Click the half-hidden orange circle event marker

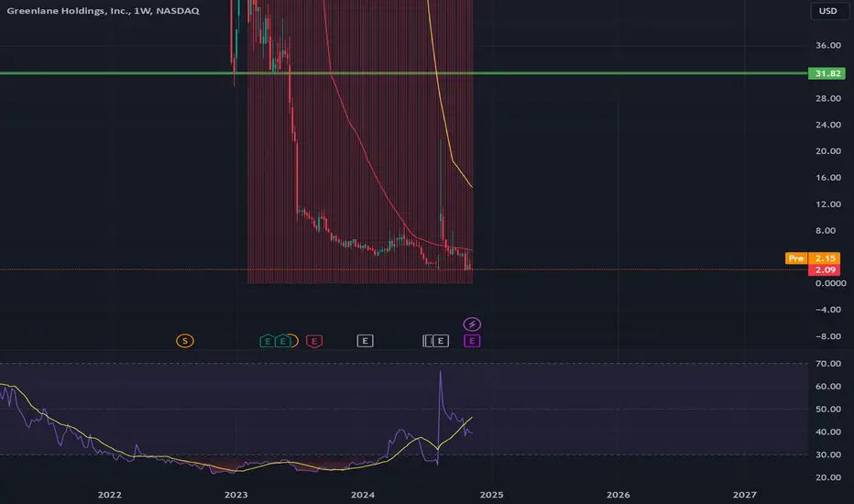coord(295,341)
